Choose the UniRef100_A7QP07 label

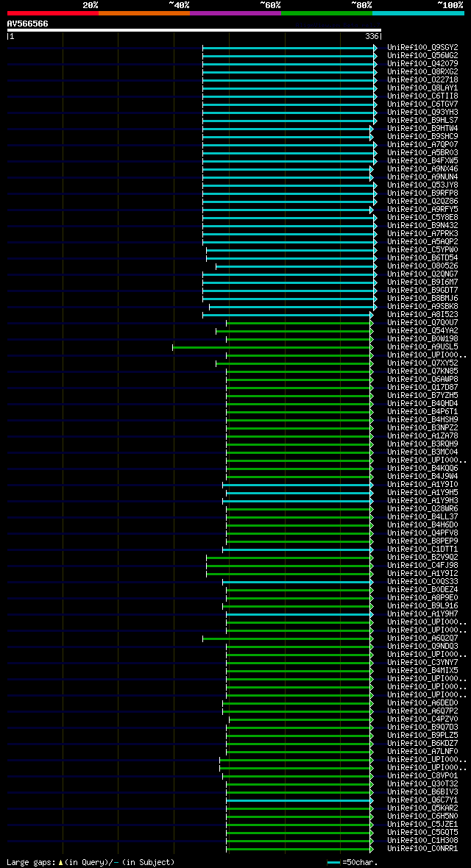[x=422, y=144]
